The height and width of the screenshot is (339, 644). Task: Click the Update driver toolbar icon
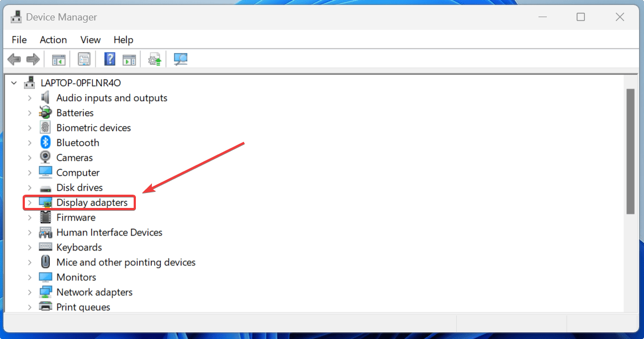tap(154, 59)
